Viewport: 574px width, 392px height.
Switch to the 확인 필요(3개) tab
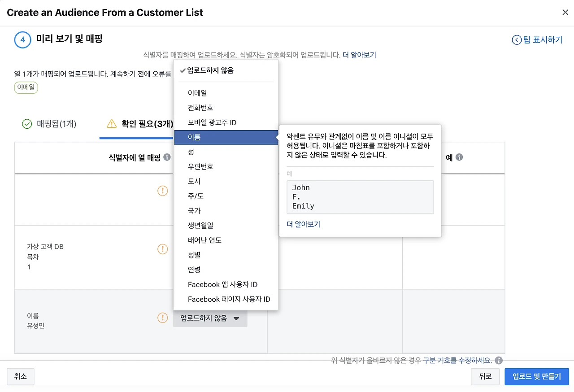pos(139,124)
